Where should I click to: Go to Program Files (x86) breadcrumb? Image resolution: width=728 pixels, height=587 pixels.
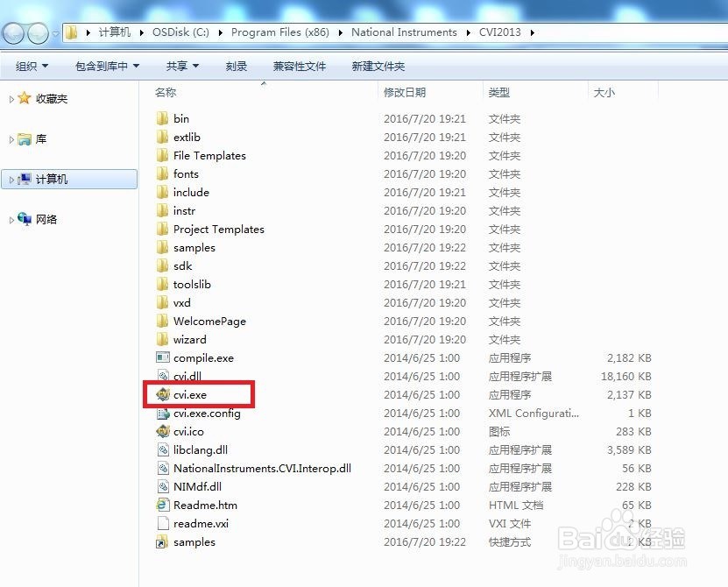[x=280, y=32]
